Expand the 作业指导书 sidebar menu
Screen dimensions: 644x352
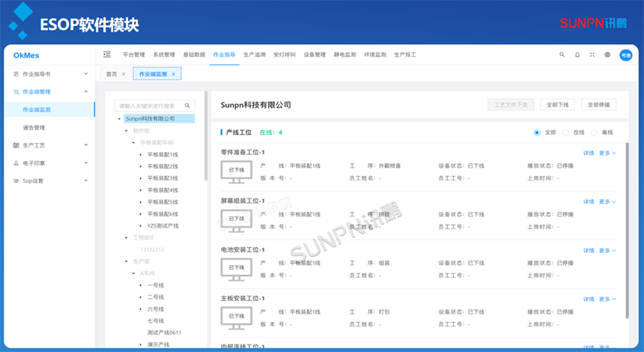pos(86,74)
